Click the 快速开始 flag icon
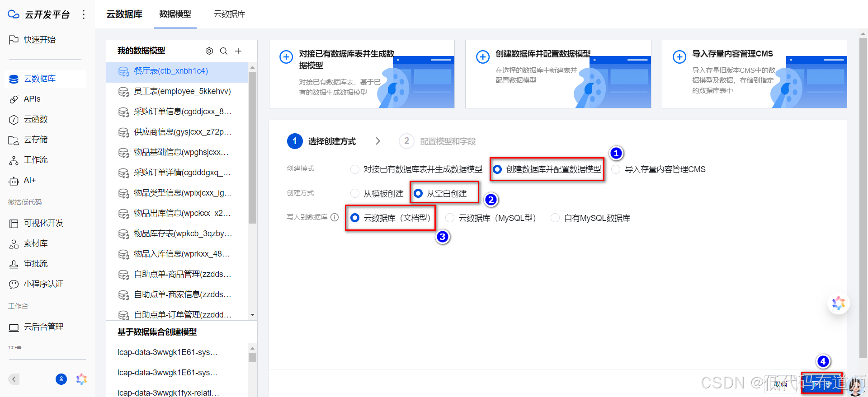868x397 pixels. click(14, 40)
